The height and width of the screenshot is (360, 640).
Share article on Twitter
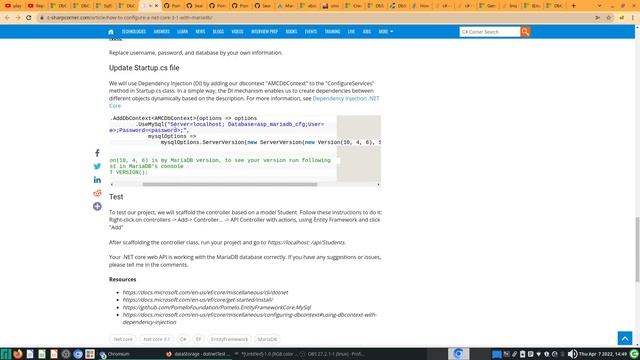(97, 167)
